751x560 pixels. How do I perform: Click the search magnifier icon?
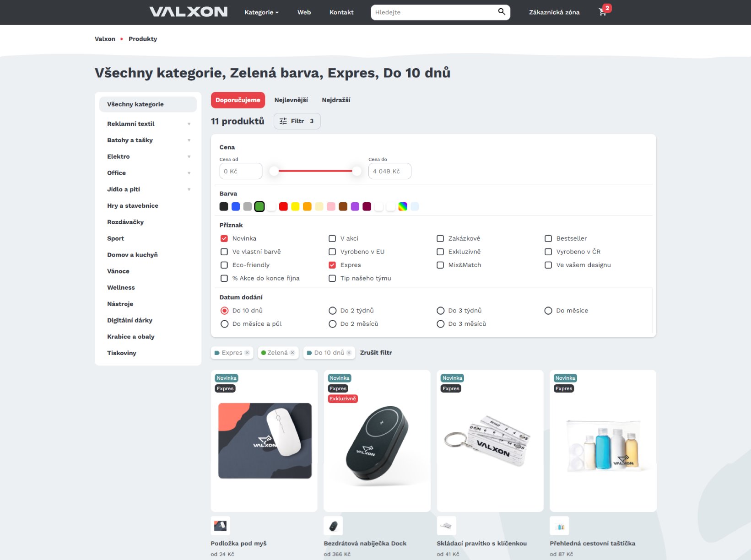502,12
